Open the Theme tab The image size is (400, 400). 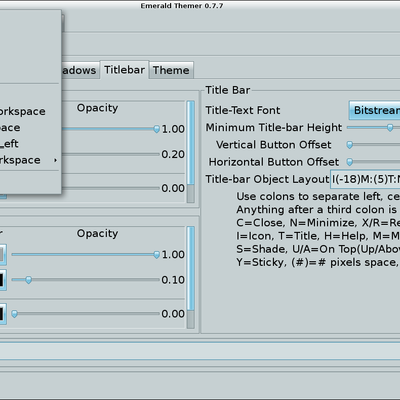[x=171, y=70]
